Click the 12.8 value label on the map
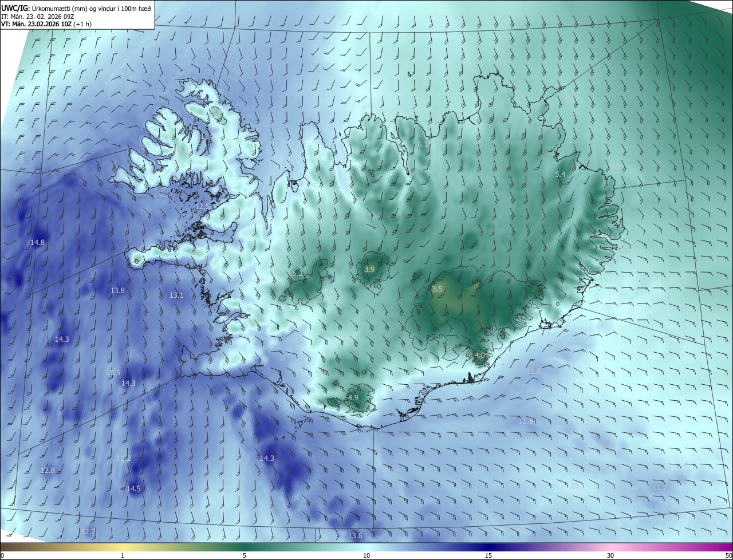 click(x=48, y=471)
